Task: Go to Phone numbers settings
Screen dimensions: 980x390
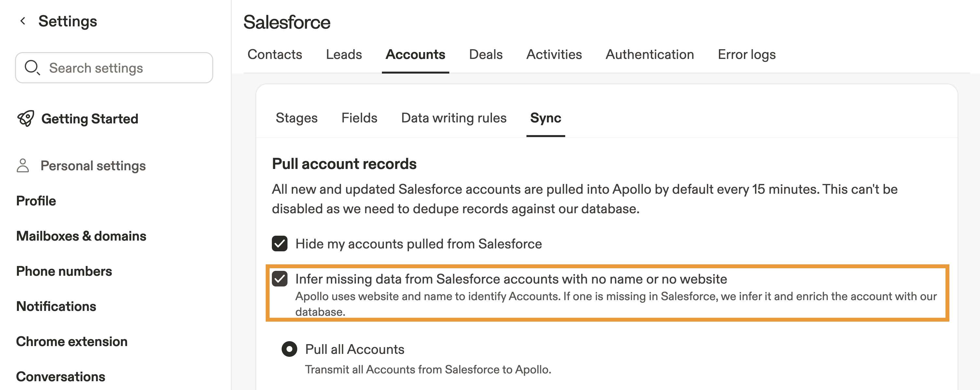Action: pos(64,271)
